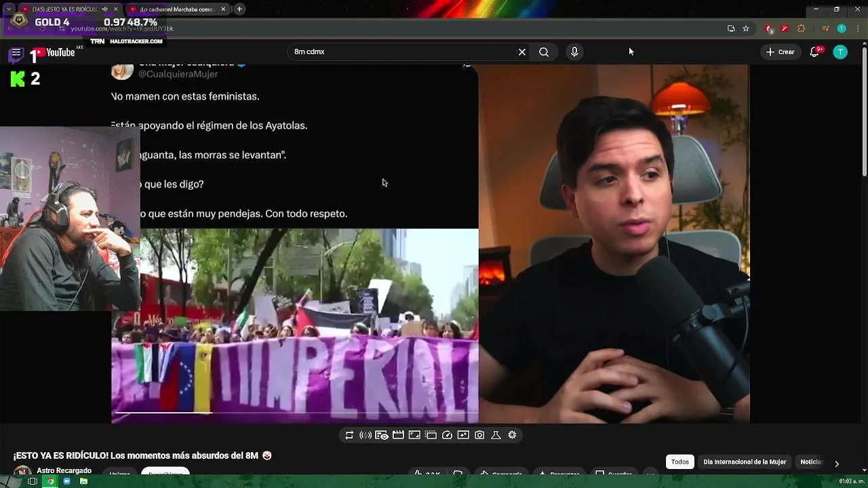The image size is (868, 488).
Task: Expand the tab search dropdown arrow
Action: 9,9
